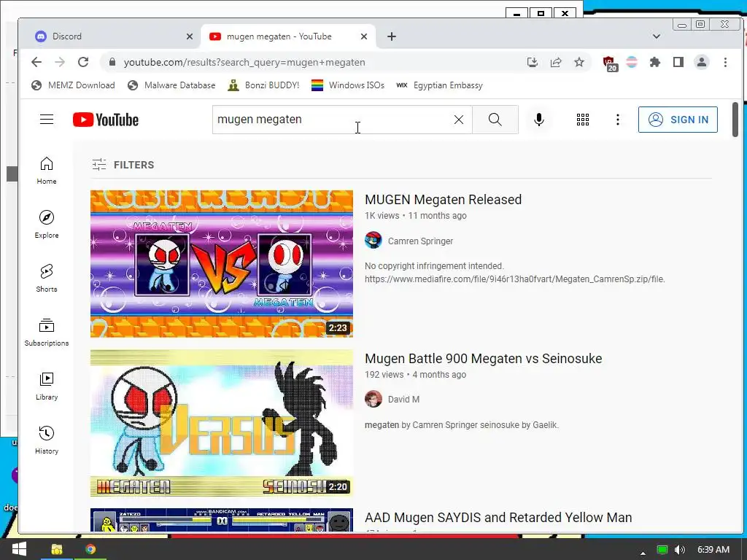Open Bonzi BUDDY! bookmark
747x560 pixels.
tap(263, 85)
